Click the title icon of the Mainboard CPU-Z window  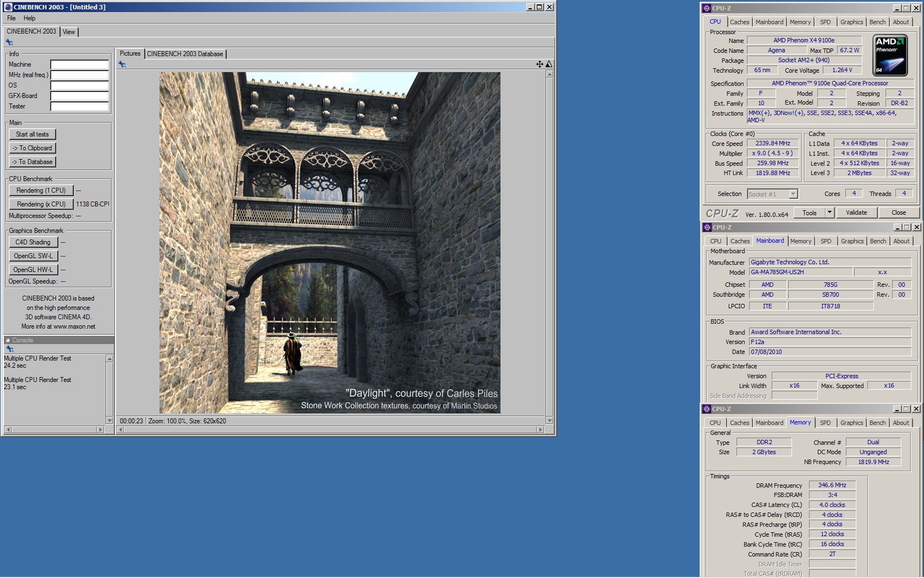point(707,227)
